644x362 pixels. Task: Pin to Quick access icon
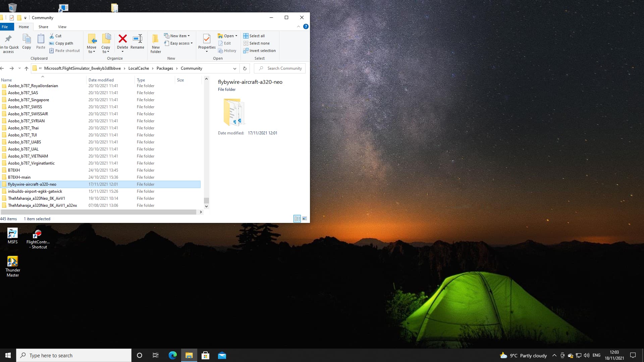point(8,39)
